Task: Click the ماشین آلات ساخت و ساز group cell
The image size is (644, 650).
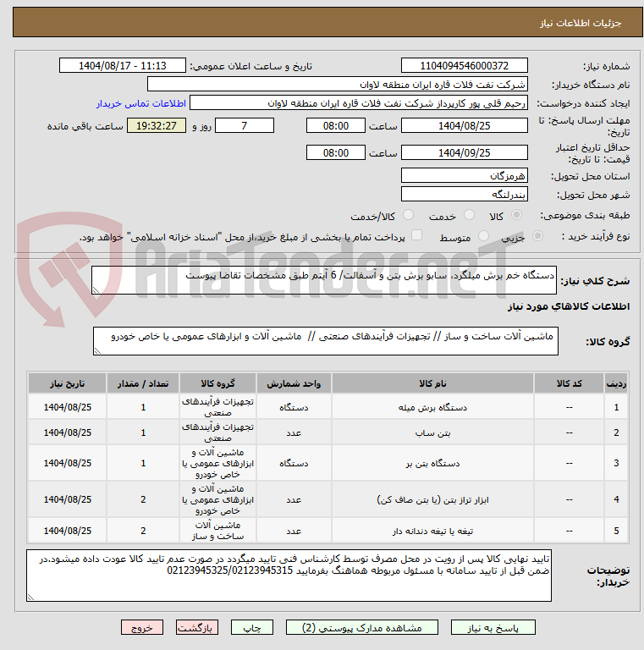Action: coord(217,531)
